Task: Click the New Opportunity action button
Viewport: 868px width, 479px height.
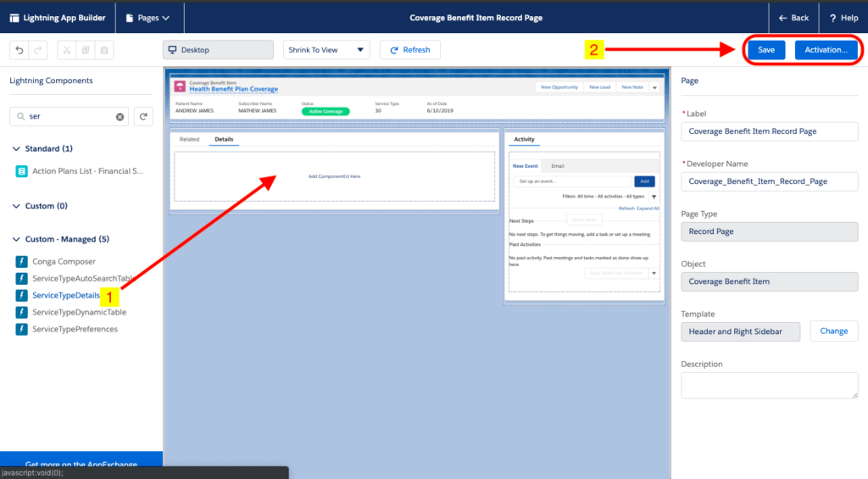Action: [559, 87]
